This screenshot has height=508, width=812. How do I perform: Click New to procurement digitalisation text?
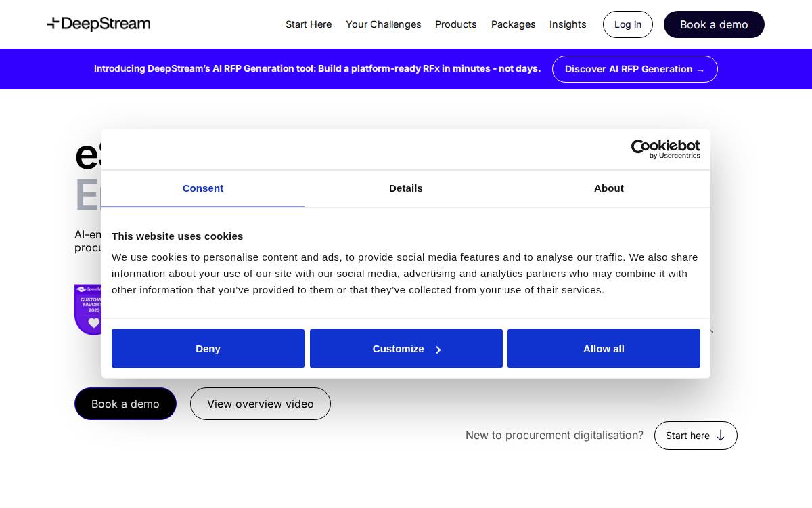coord(554,435)
